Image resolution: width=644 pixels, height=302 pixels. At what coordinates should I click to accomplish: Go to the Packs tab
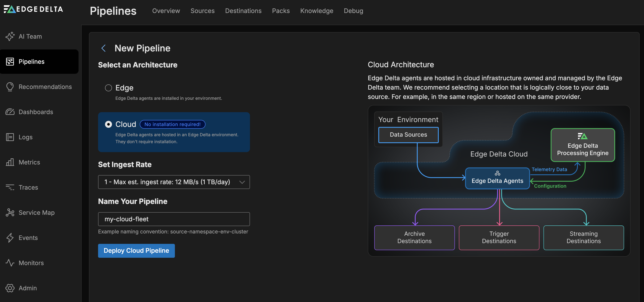281,11
